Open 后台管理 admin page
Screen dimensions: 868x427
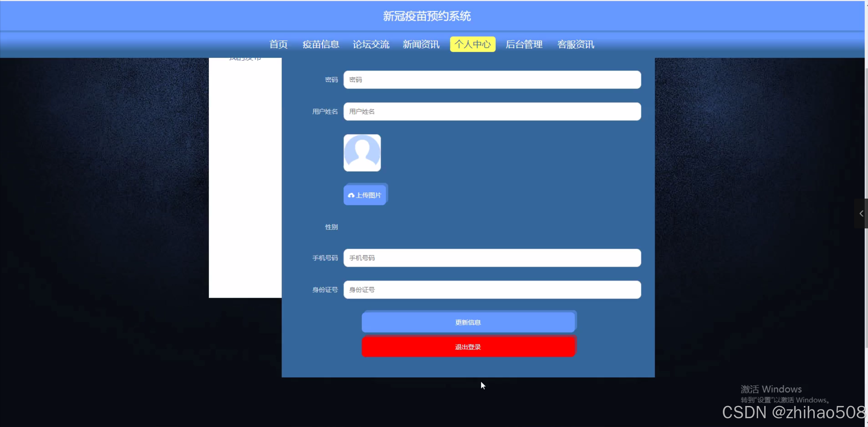click(x=524, y=44)
